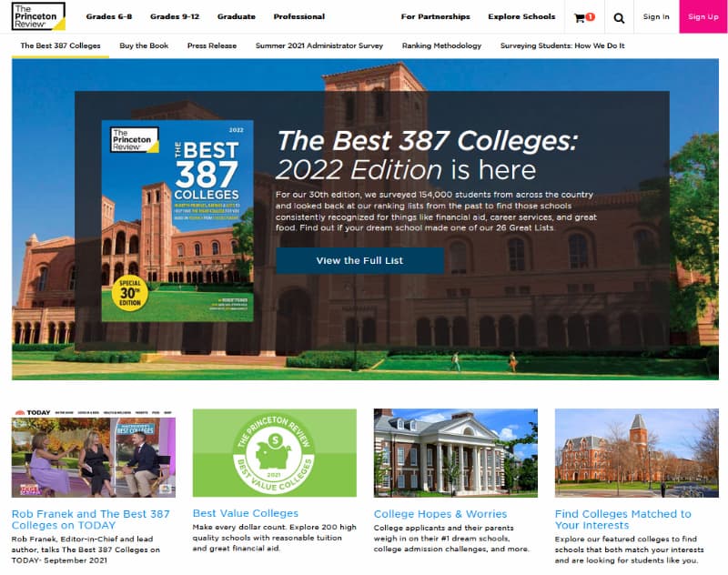Select The Best 387 Colleges tab
This screenshot has height=575, width=728.
click(60, 45)
